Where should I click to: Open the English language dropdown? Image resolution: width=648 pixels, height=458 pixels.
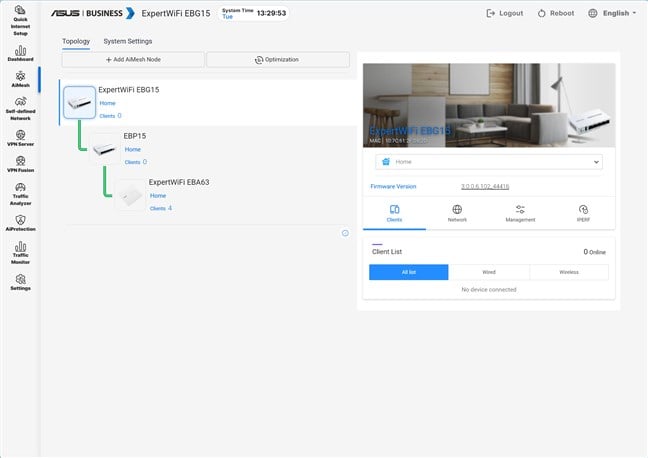[619, 13]
